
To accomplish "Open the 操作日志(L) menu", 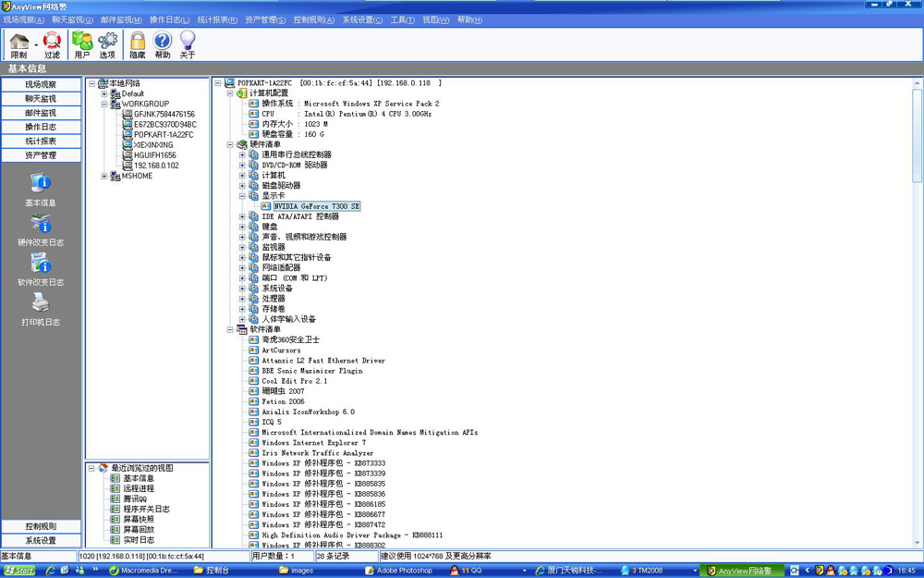I will [x=170, y=20].
